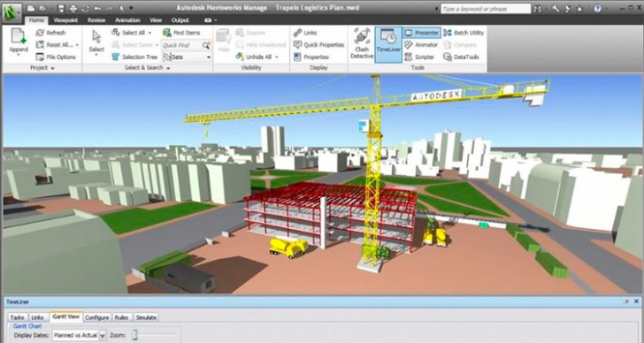The width and height of the screenshot is (644, 343).
Task: Open Quick Properties display option
Action: (318, 45)
